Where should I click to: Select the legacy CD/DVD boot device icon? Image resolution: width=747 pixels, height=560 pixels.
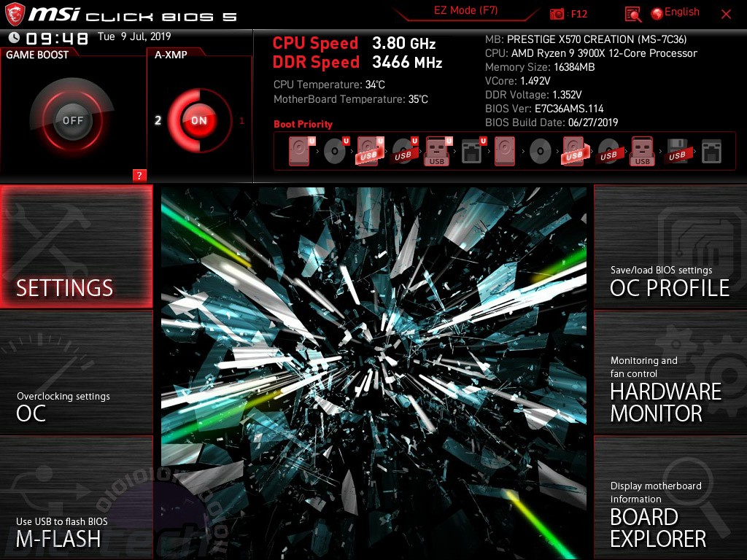pyautogui.click(x=541, y=152)
